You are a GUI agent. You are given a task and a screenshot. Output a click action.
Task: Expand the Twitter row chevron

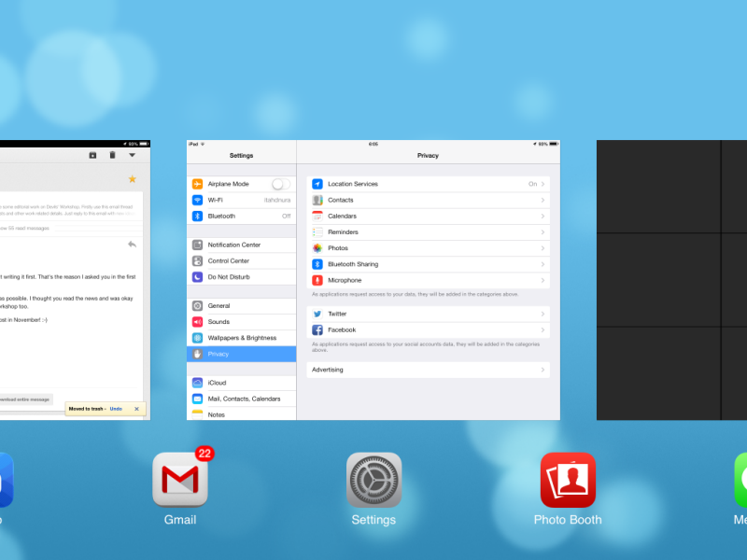(543, 314)
